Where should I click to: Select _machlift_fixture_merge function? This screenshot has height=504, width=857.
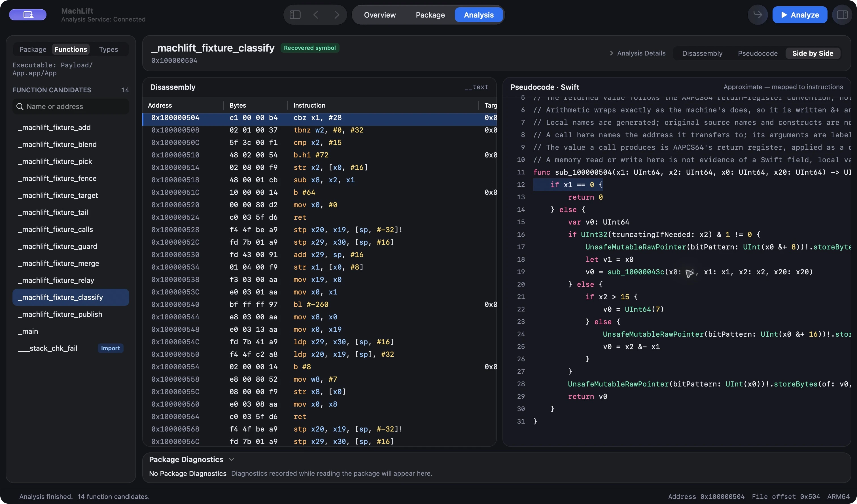tap(71, 263)
